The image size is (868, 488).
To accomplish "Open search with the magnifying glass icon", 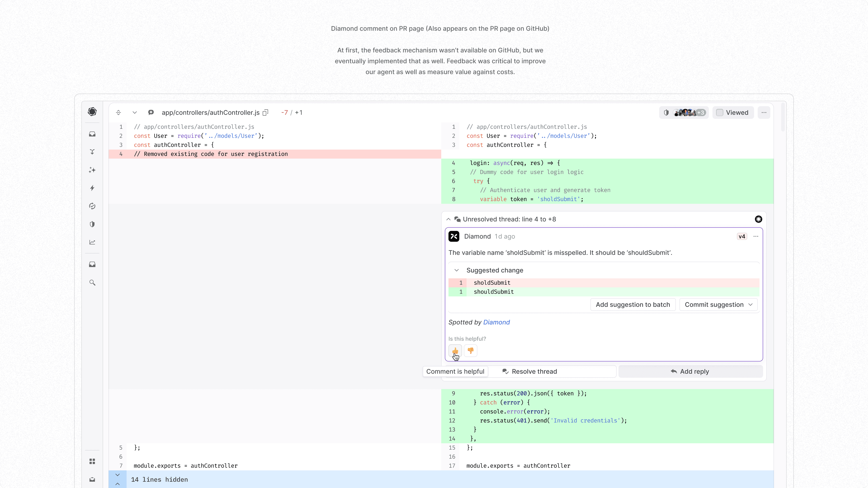I will (92, 283).
